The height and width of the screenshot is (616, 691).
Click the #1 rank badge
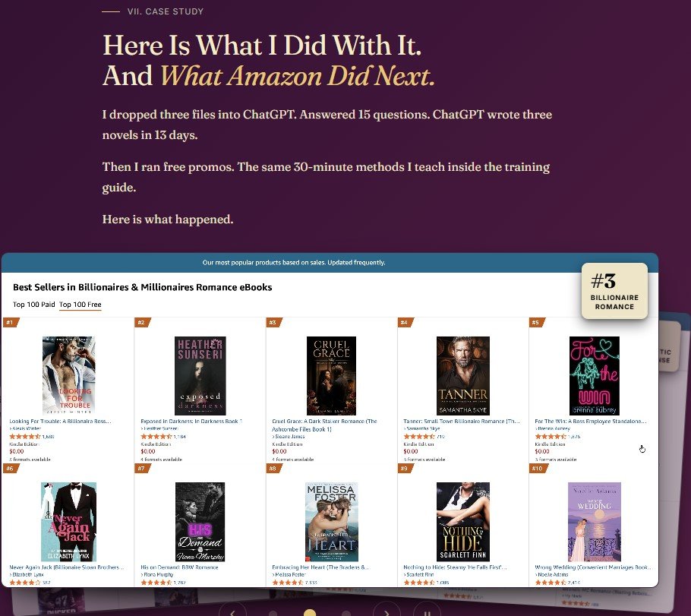11,322
